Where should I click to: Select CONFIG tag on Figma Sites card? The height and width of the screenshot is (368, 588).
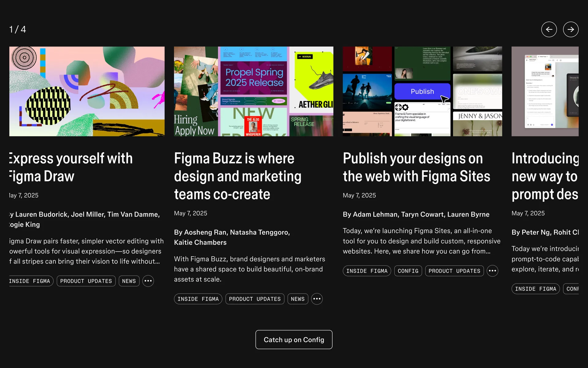click(408, 271)
